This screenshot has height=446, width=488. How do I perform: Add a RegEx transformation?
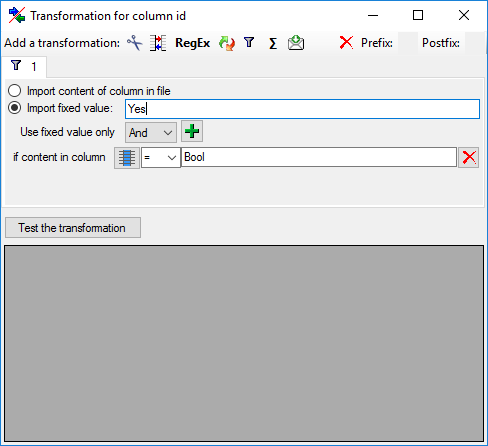click(192, 43)
